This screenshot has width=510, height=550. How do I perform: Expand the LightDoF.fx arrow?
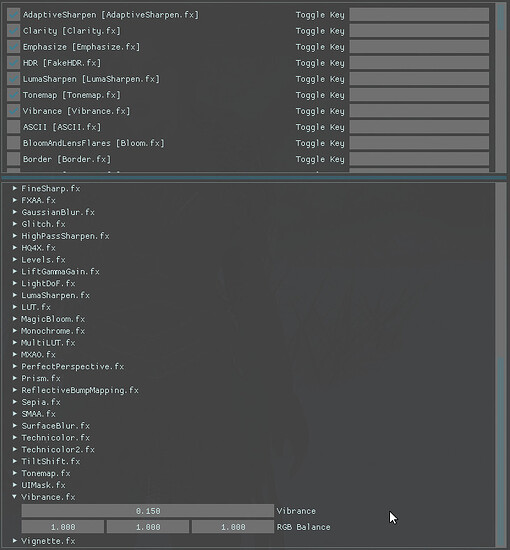coord(15,283)
